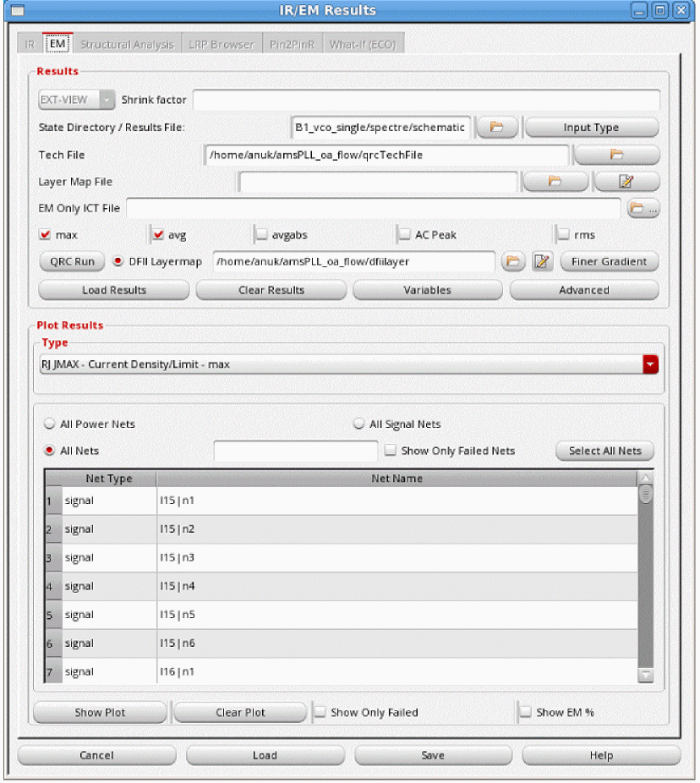The height and width of the screenshot is (783, 700).
Task: Expand the Plot Results Type dropdown
Action: click(x=650, y=364)
